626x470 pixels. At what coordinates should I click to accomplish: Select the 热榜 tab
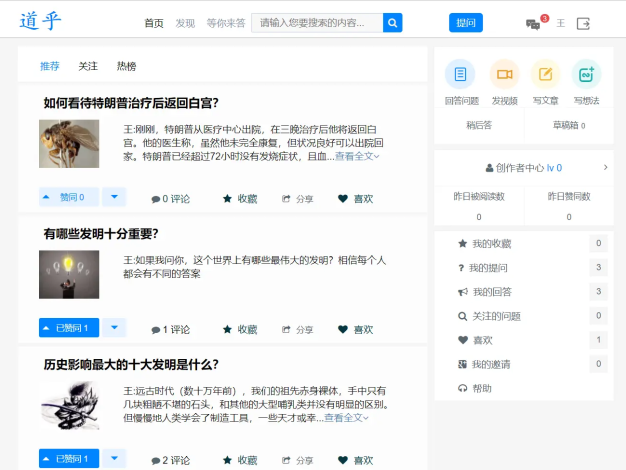(126, 66)
